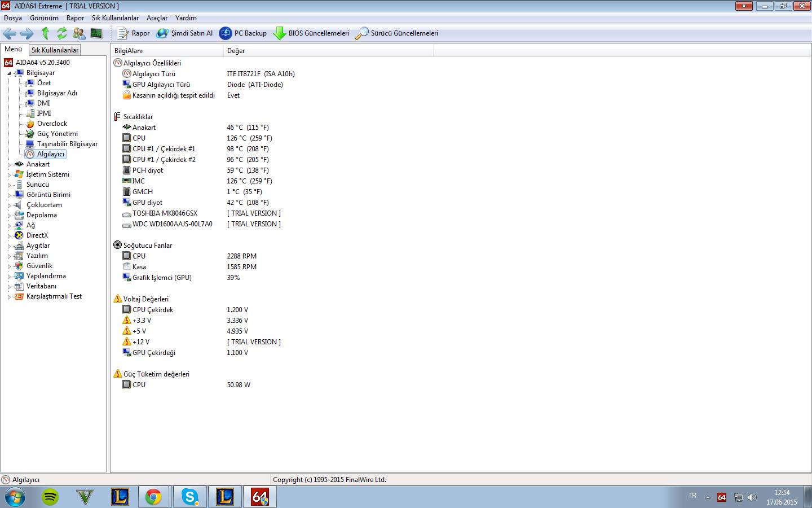Viewport: 812px width, 508px height.
Task: Open Windows Start menu orb
Action: coord(15,497)
